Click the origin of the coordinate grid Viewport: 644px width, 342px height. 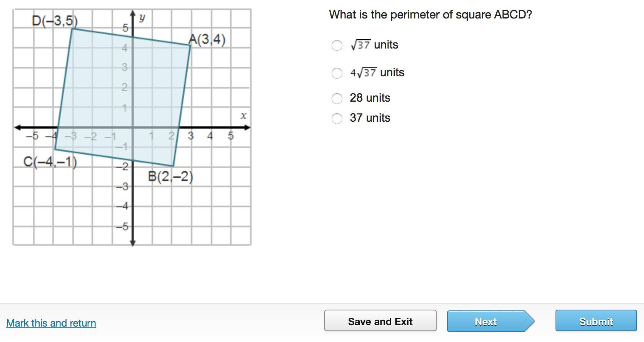pos(133,127)
